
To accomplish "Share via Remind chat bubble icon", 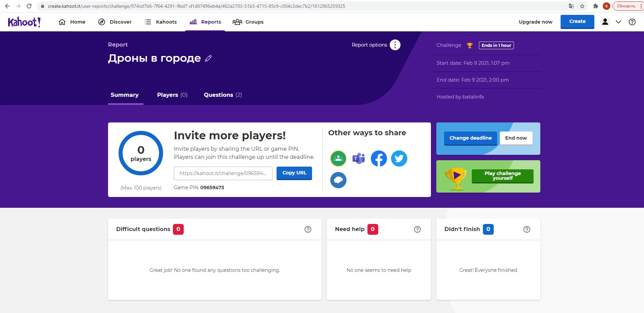I will click(x=338, y=180).
